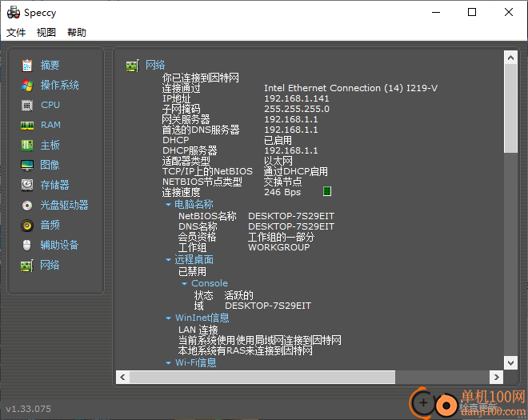The width and height of the screenshot is (528, 420).
Task: Click the CPU chip icon in sidebar
Action: coord(27,105)
